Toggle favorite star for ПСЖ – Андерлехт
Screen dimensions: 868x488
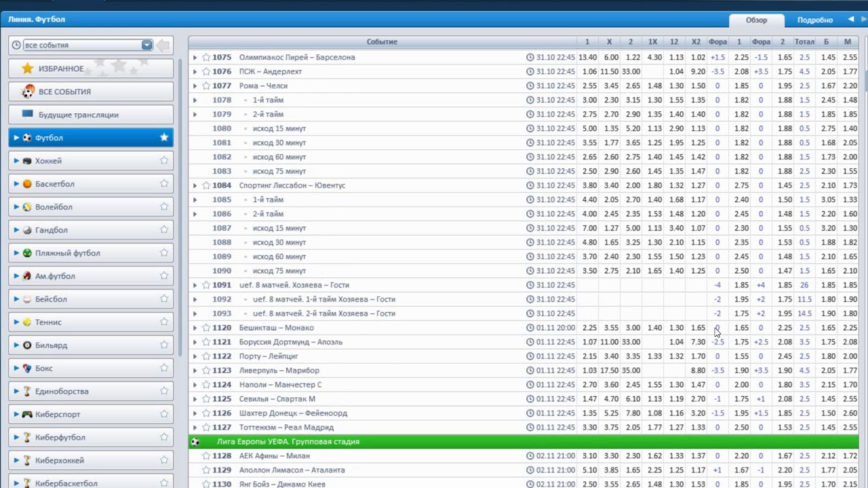pyautogui.click(x=206, y=71)
